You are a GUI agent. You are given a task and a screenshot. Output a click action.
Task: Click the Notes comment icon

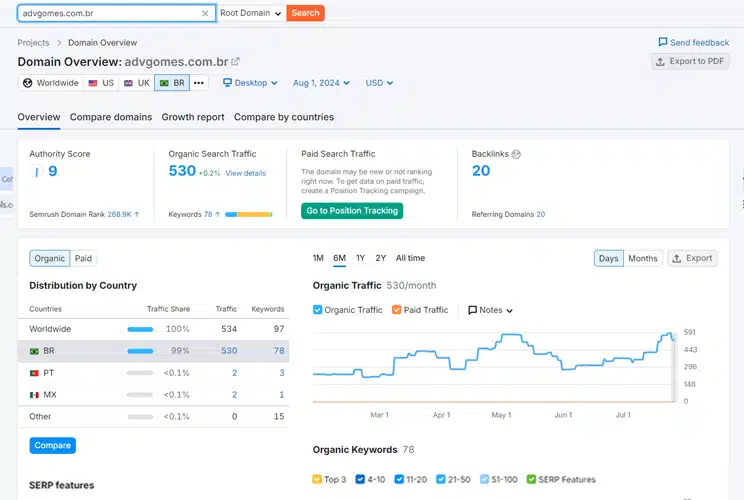pyautogui.click(x=472, y=310)
